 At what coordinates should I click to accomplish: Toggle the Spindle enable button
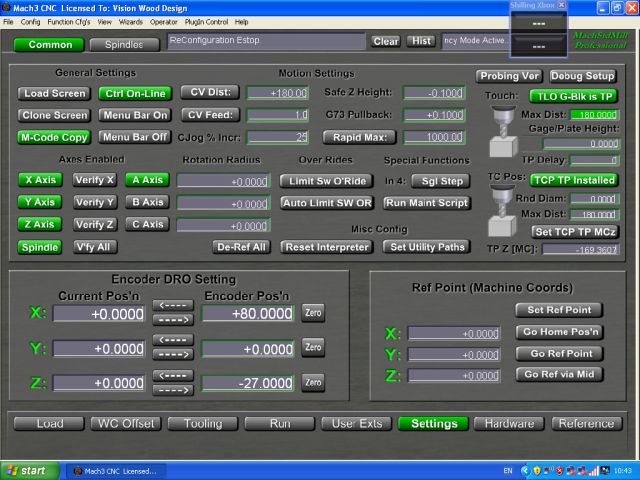[40, 247]
